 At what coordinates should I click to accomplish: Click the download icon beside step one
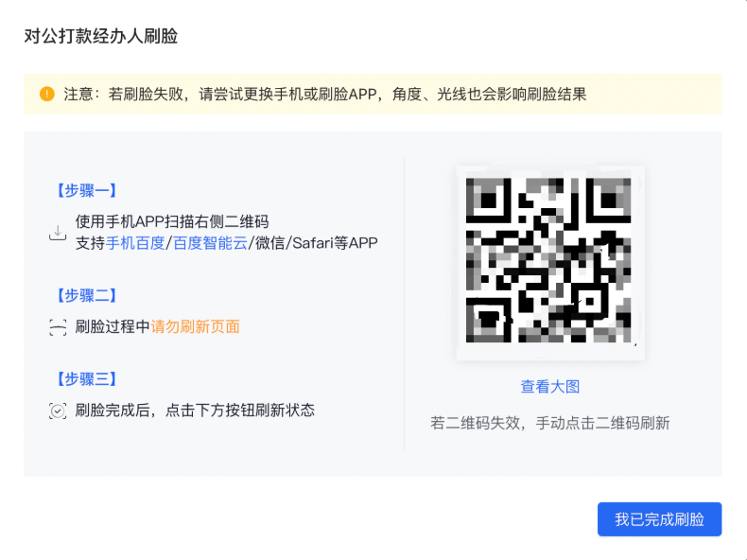(x=58, y=233)
